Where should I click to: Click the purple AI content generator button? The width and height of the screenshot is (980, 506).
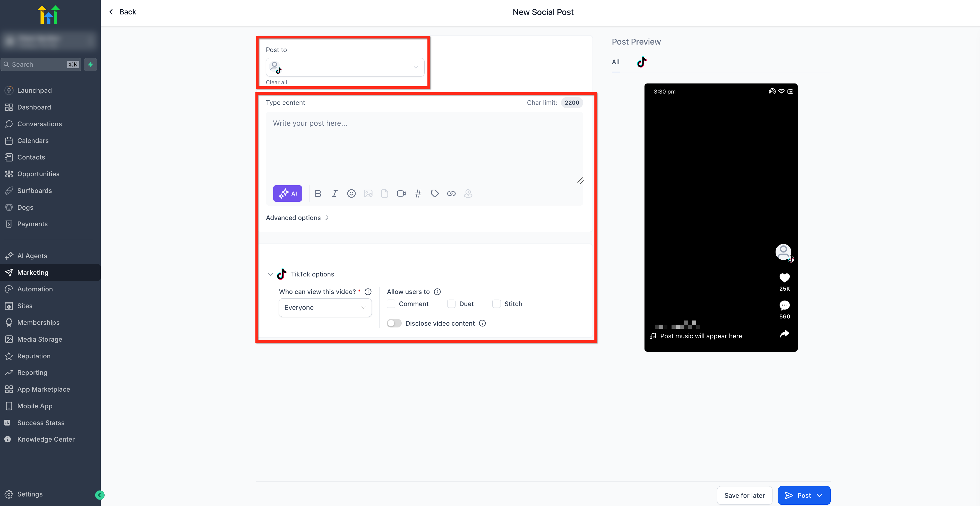(x=287, y=193)
